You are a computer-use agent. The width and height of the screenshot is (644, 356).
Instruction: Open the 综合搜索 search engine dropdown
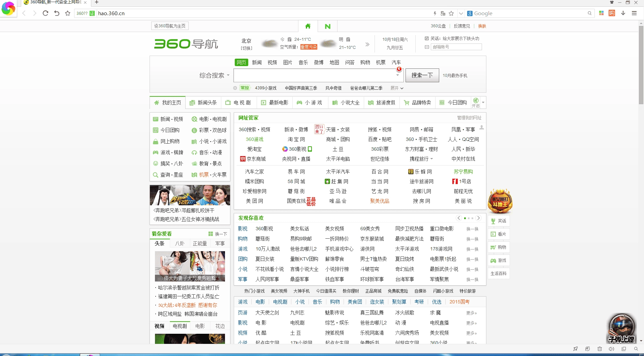click(x=214, y=75)
